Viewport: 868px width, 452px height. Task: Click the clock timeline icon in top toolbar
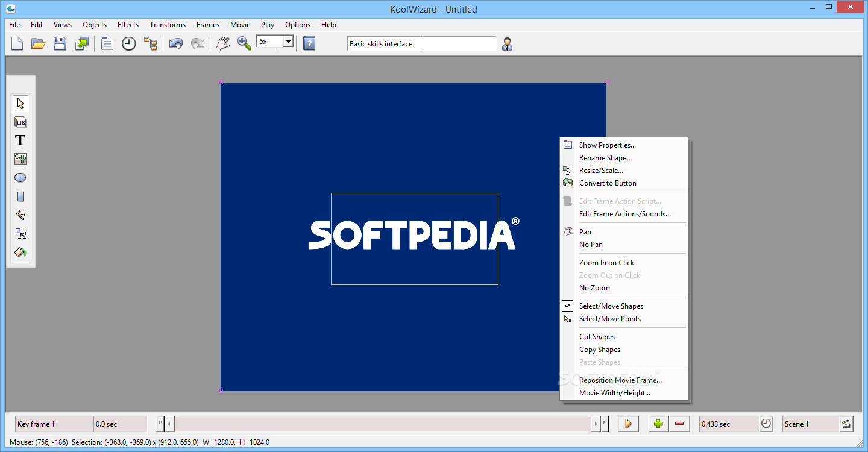pos(129,43)
